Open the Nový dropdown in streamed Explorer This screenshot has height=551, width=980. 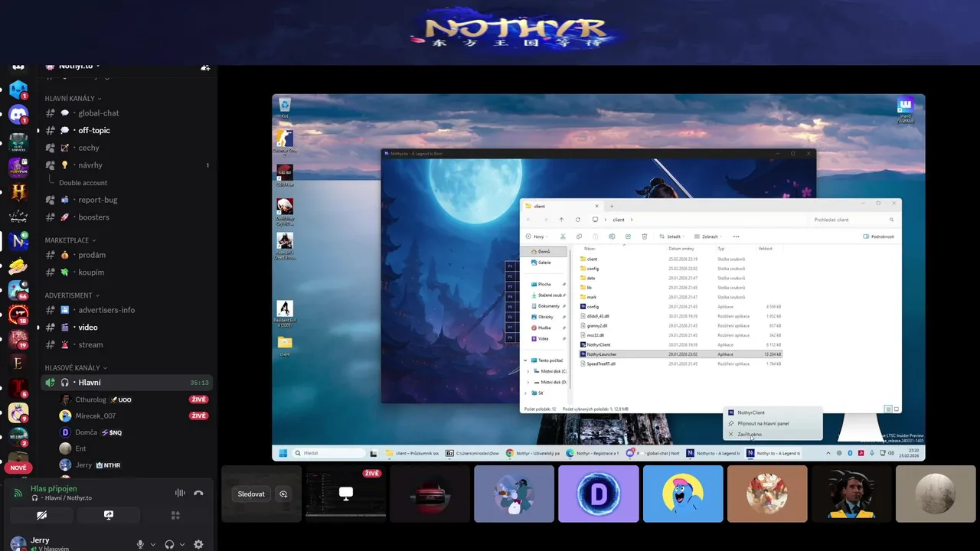pos(538,236)
